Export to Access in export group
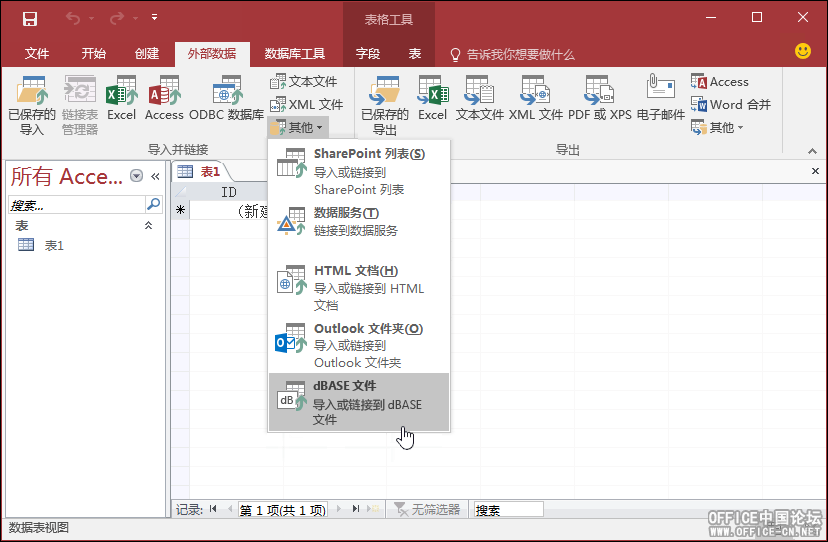Screen dimensions: 828x542 pyautogui.click(x=720, y=81)
